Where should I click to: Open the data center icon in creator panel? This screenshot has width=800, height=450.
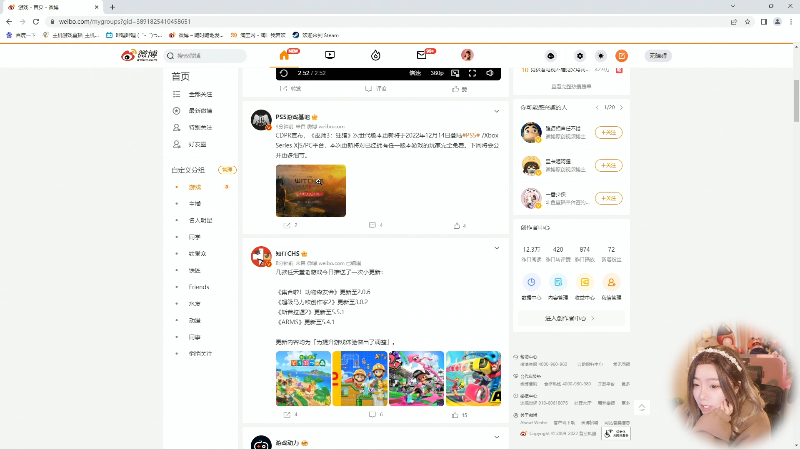[531, 282]
